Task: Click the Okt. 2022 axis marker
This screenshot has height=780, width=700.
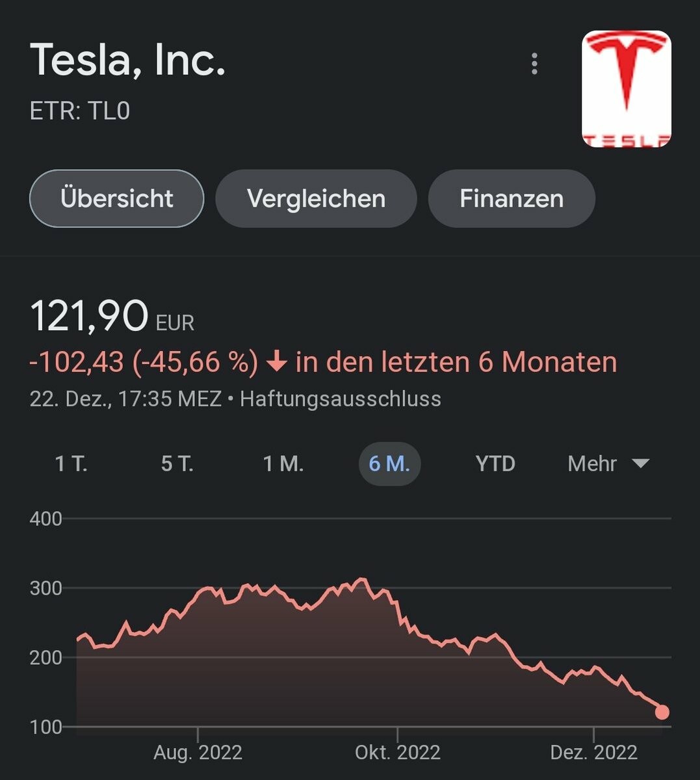Action: pos(398,753)
